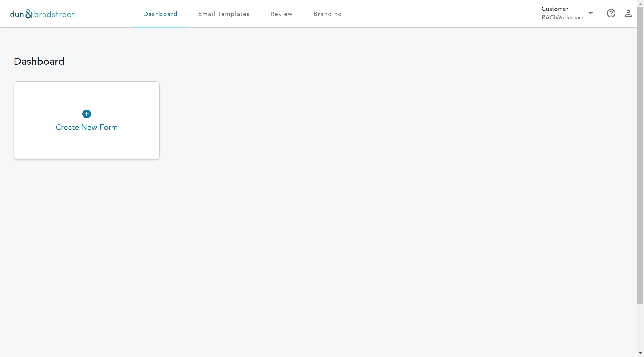Click the vertical scrollbar thumb
Image resolution: width=644 pixels, height=357 pixels.
pos(640,154)
